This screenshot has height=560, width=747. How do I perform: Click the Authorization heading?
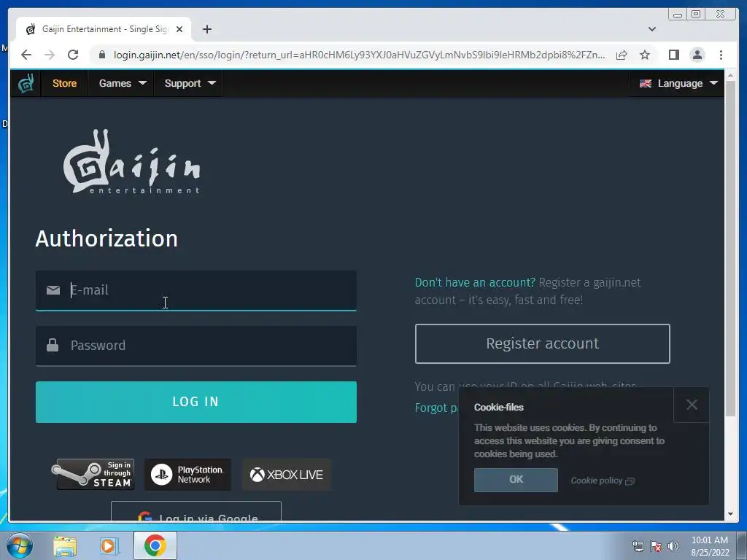click(107, 238)
